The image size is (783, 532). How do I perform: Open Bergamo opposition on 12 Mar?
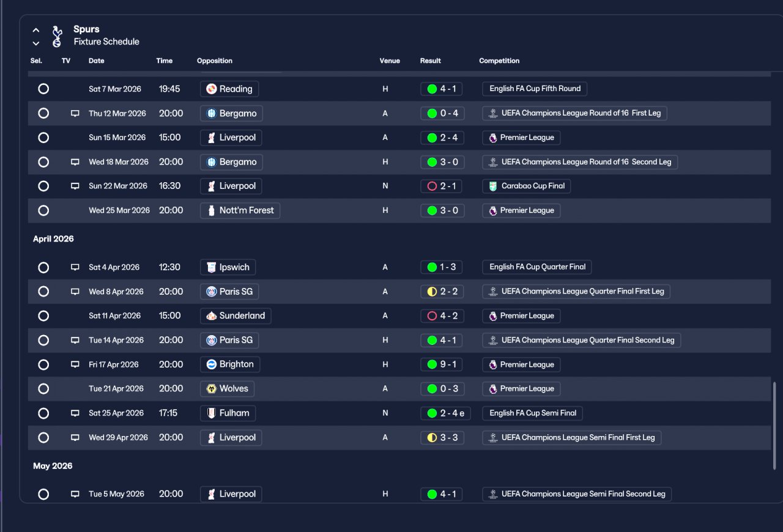[232, 113]
